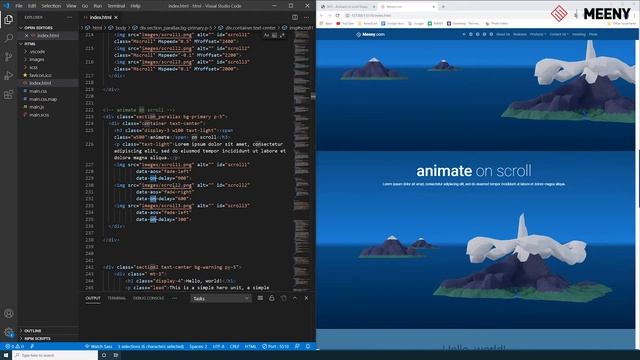
Task: Clear the output panel
Action: pos(260,298)
